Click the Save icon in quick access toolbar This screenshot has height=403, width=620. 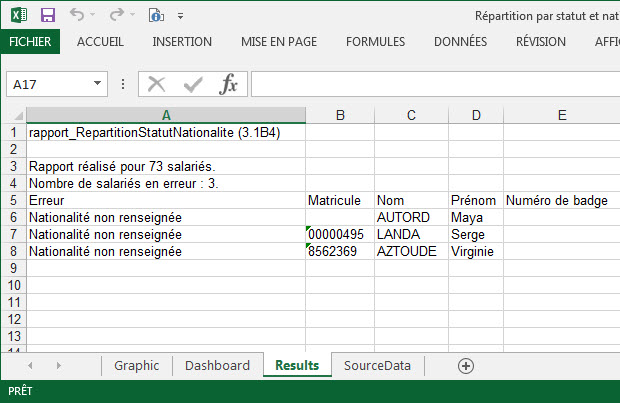pos(48,15)
